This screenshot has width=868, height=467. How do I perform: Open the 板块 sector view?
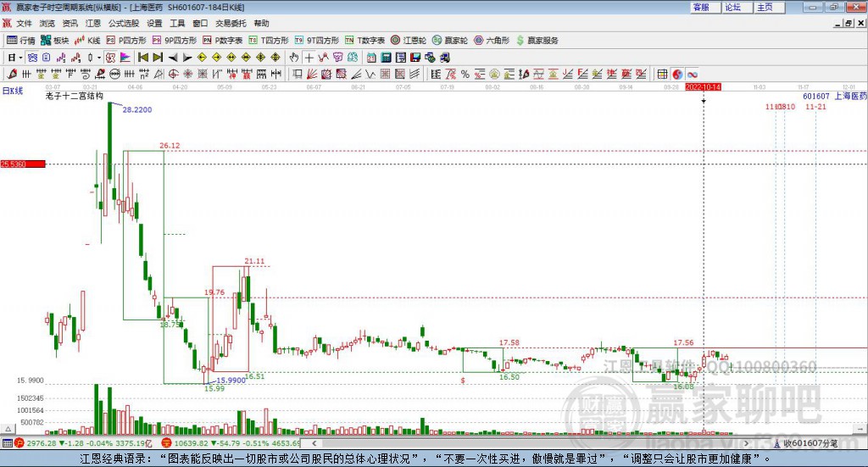pos(54,41)
